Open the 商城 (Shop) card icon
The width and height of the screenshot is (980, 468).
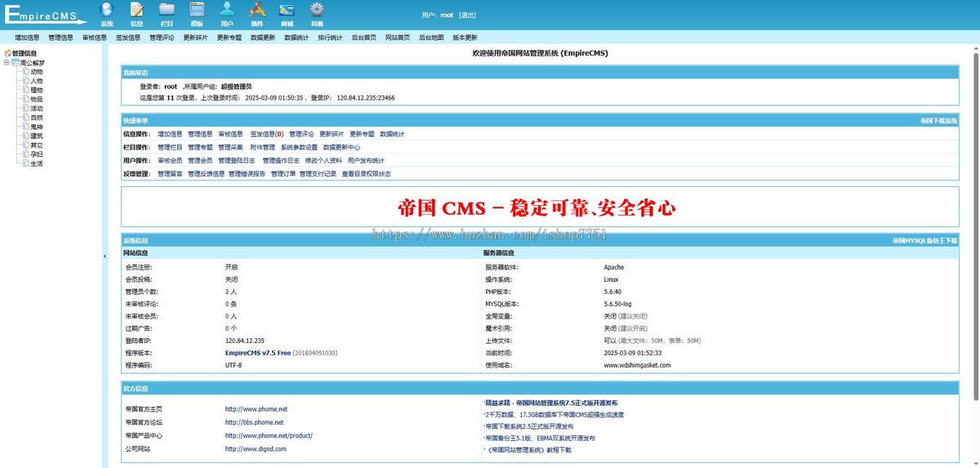287,10
